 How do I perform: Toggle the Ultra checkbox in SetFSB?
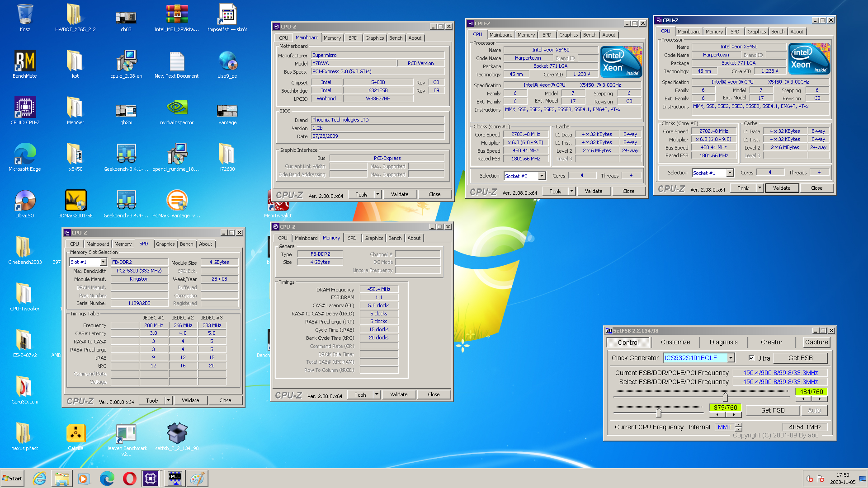click(751, 358)
